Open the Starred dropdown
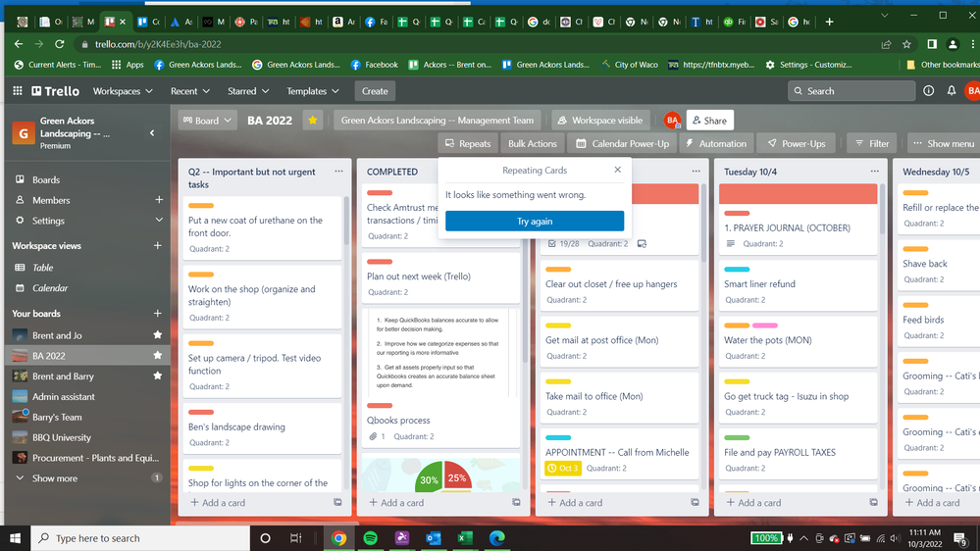The image size is (980, 551). click(248, 91)
